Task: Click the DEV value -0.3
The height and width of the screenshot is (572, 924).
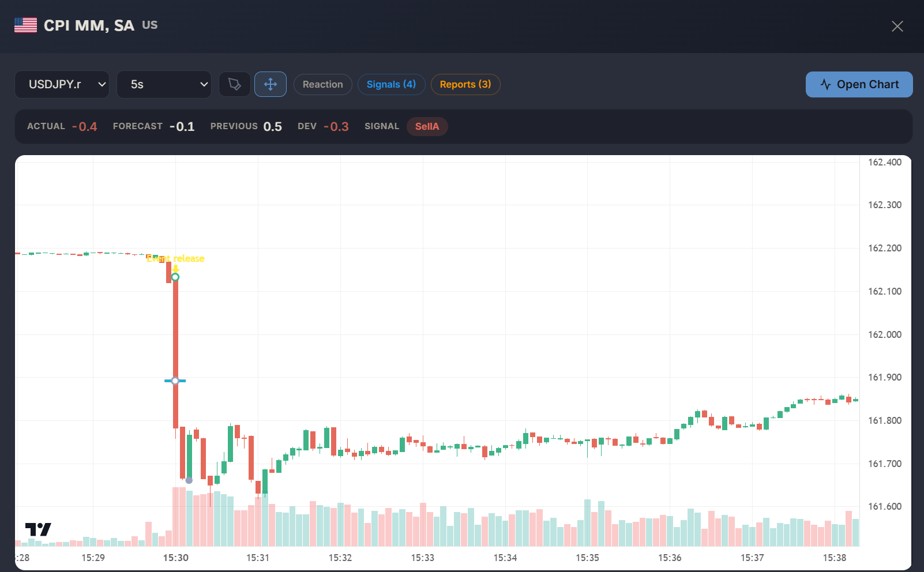Action: click(336, 126)
